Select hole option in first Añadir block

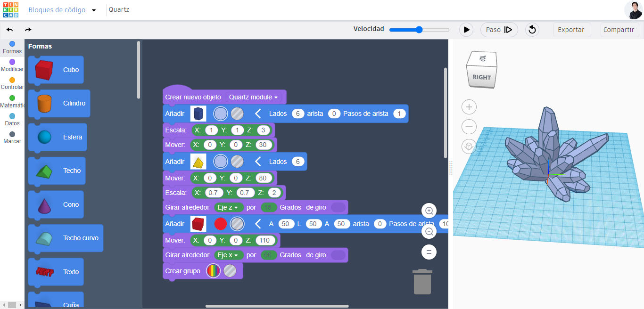click(x=237, y=114)
